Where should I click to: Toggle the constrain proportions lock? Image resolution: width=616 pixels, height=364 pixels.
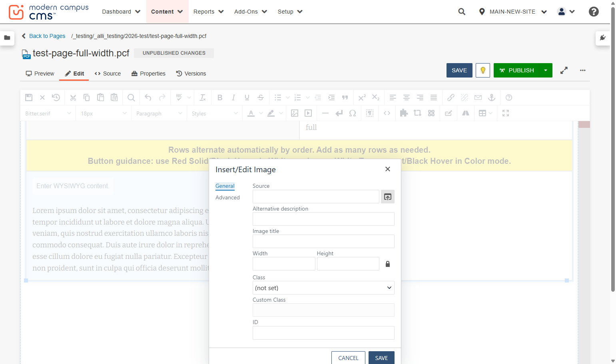(387, 264)
